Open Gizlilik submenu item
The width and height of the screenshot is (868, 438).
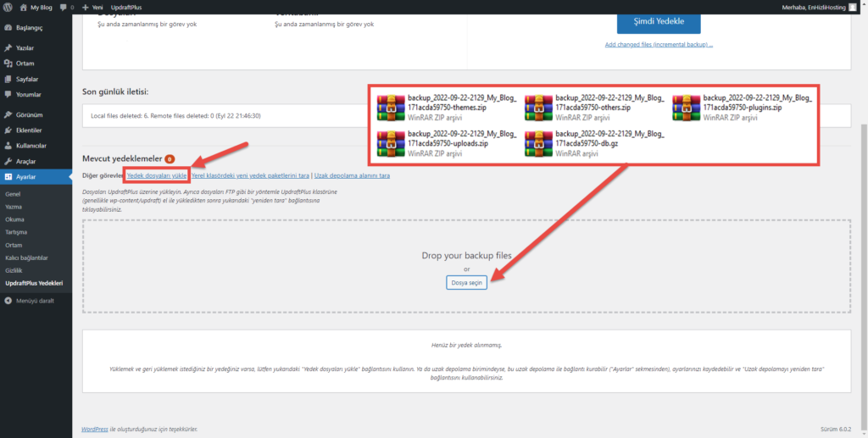click(x=14, y=270)
